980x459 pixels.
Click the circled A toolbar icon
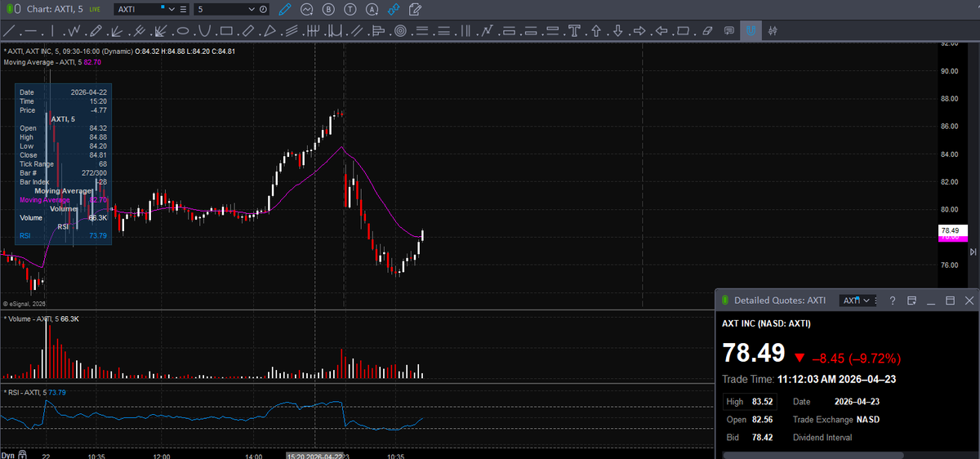coord(372,10)
